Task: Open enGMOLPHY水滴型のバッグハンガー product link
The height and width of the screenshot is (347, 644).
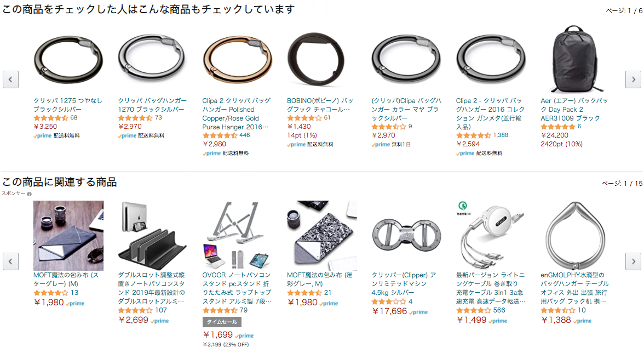Action: coord(574,288)
